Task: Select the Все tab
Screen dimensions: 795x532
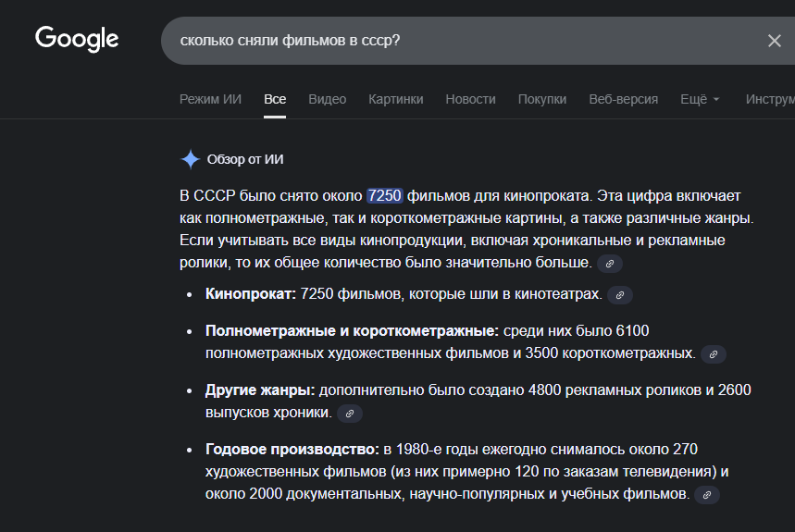Action: (275, 99)
